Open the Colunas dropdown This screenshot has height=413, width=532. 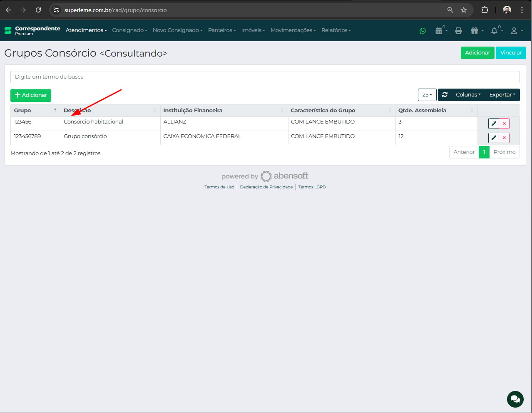pyautogui.click(x=468, y=95)
